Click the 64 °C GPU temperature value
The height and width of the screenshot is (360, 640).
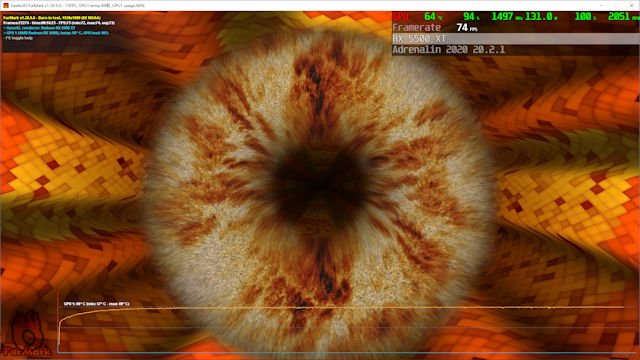tap(433, 17)
